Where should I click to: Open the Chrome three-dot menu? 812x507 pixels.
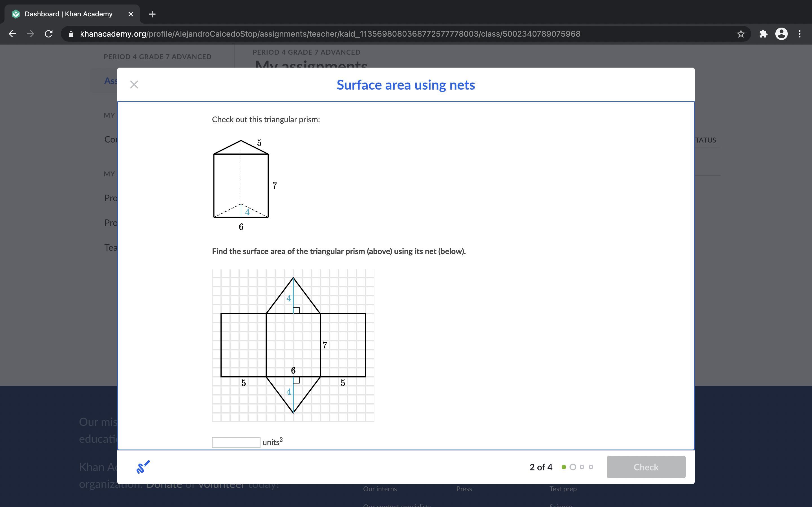[x=800, y=34]
